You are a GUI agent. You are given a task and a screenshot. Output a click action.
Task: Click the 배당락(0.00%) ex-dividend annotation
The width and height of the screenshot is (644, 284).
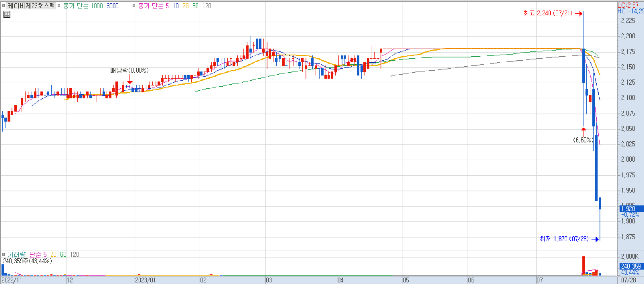129,70
